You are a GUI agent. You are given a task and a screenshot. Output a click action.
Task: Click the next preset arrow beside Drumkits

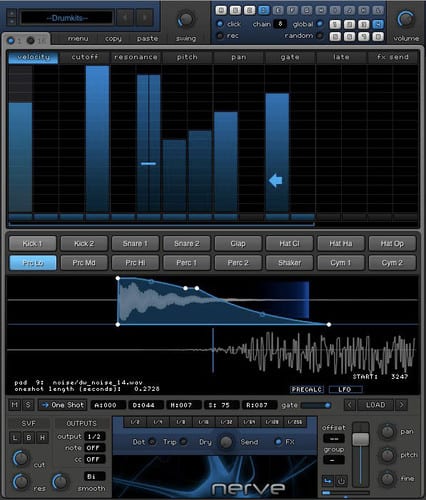(x=144, y=17)
